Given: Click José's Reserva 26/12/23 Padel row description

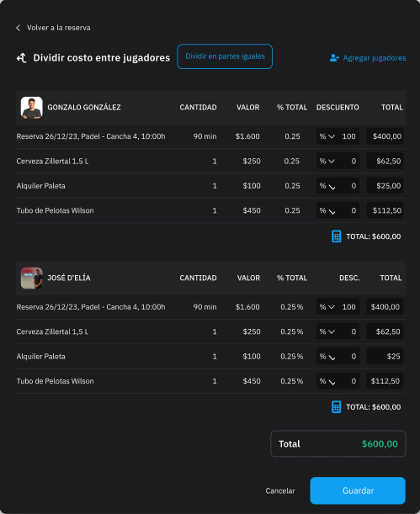Looking at the screenshot, I should coord(91,307).
